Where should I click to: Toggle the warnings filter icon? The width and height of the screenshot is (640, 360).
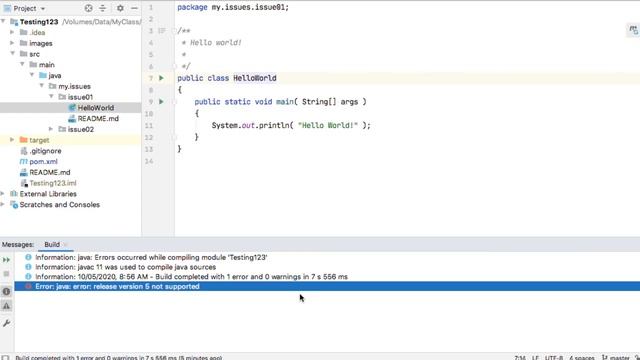pos(6,306)
